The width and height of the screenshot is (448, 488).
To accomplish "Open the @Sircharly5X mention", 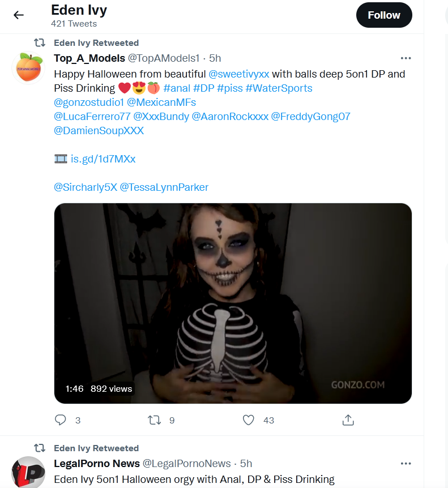I will 85,187.
